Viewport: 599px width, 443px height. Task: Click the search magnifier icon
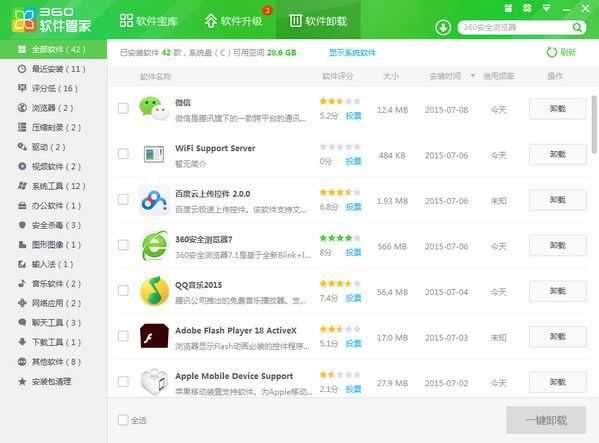pos(577,27)
